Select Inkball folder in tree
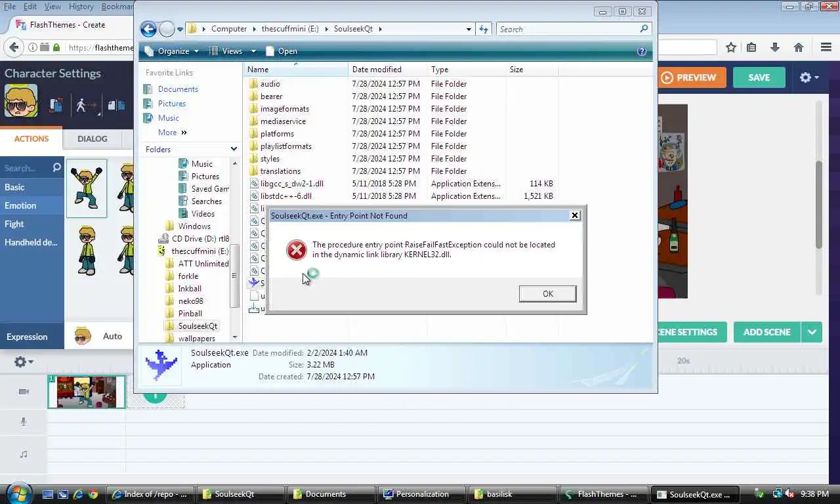The image size is (840, 504). pyautogui.click(x=190, y=289)
